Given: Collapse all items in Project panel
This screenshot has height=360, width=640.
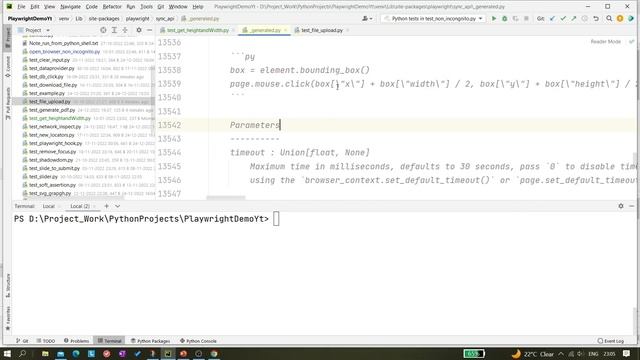Looking at the screenshot, I should [x=125, y=30].
